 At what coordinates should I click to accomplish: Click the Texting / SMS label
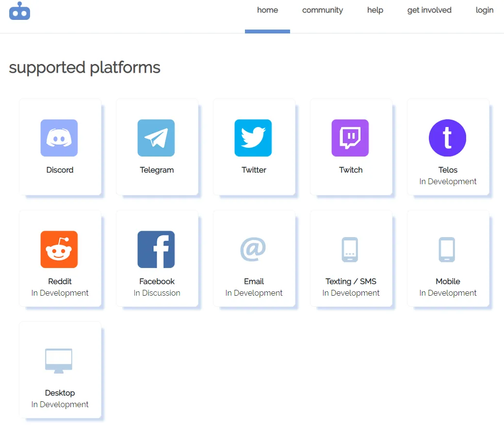[351, 282]
